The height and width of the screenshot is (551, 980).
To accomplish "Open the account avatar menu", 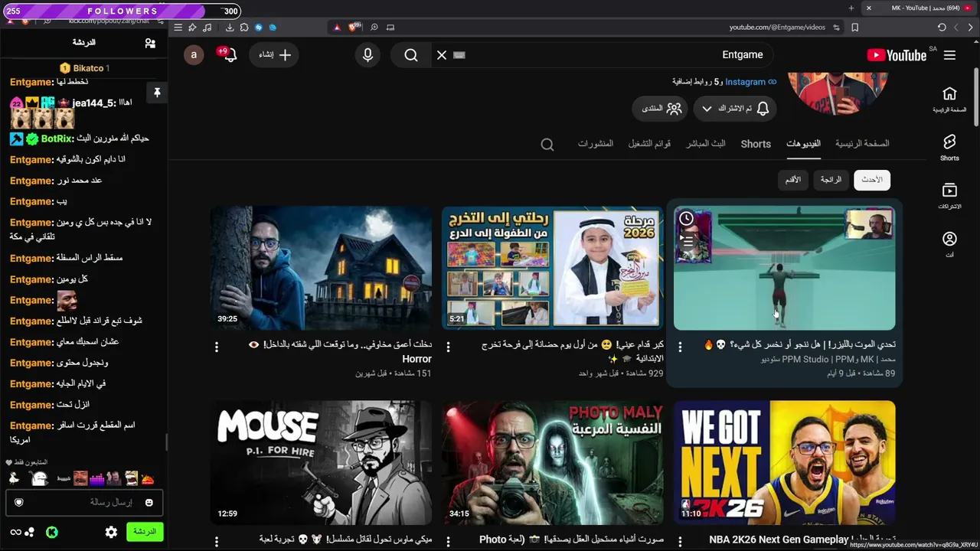I will [194, 55].
